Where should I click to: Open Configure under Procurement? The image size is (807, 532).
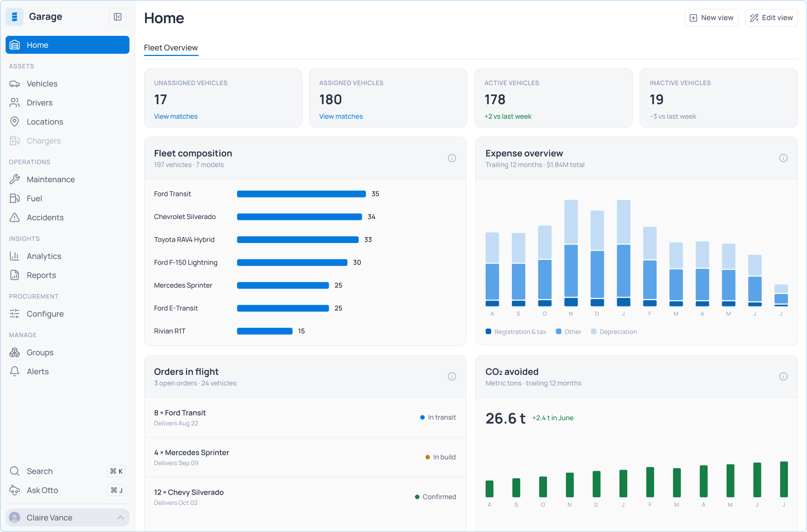click(x=68, y=314)
